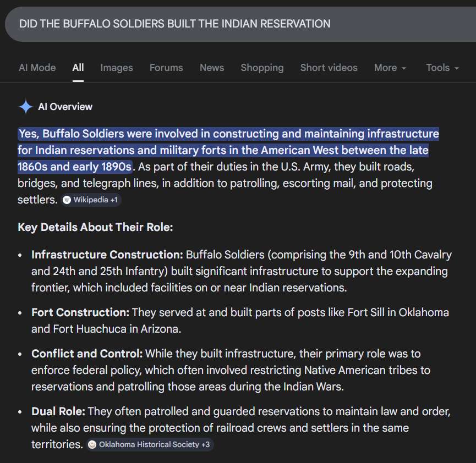476x463 pixels.
Task: Click the 'Conflict and Control:' bullet label
Action: tap(87, 354)
